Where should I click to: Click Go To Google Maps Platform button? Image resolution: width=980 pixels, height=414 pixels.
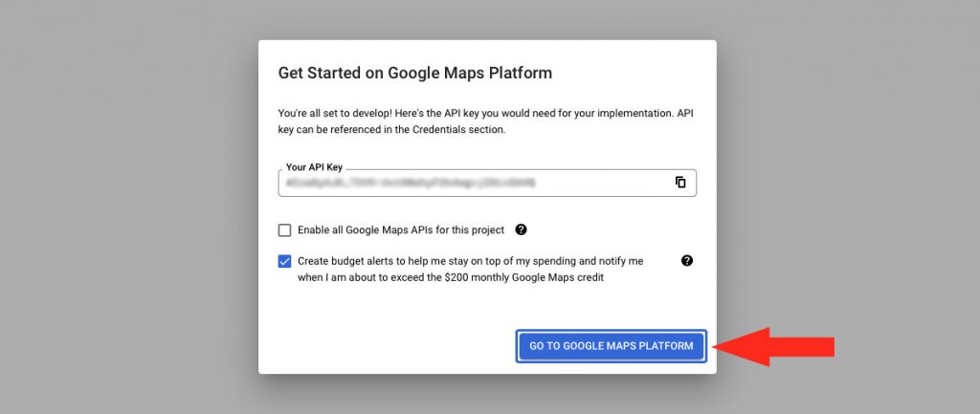click(612, 346)
